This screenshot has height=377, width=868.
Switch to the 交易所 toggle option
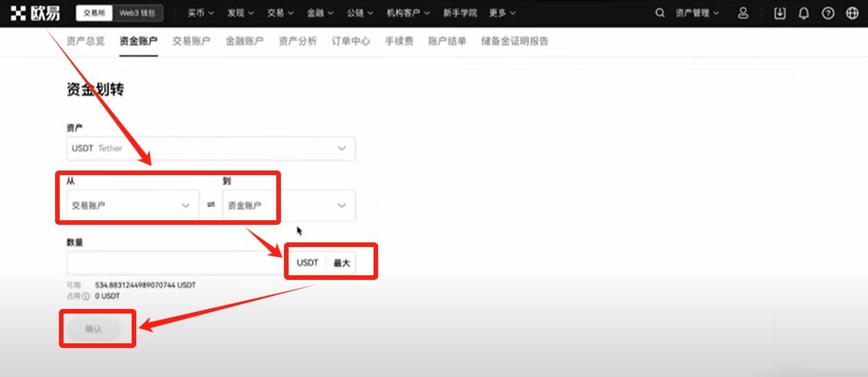[93, 13]
